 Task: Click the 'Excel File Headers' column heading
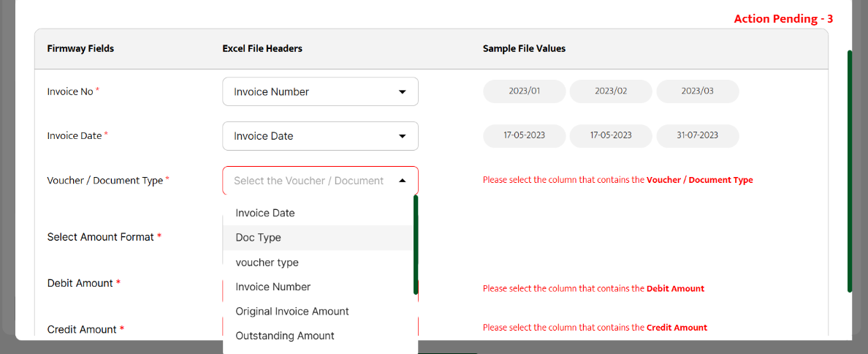(x=262, y=49)
